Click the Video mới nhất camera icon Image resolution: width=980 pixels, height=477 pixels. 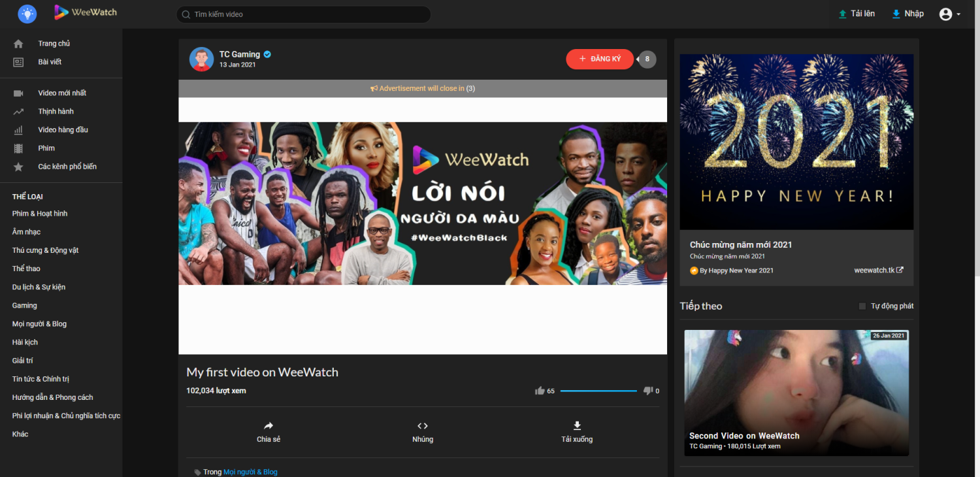18,93
